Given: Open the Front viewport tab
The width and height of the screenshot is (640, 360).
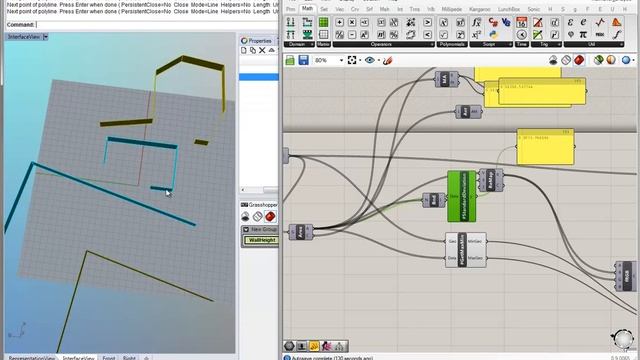Looking at the screenshot, I should (109, 358).
